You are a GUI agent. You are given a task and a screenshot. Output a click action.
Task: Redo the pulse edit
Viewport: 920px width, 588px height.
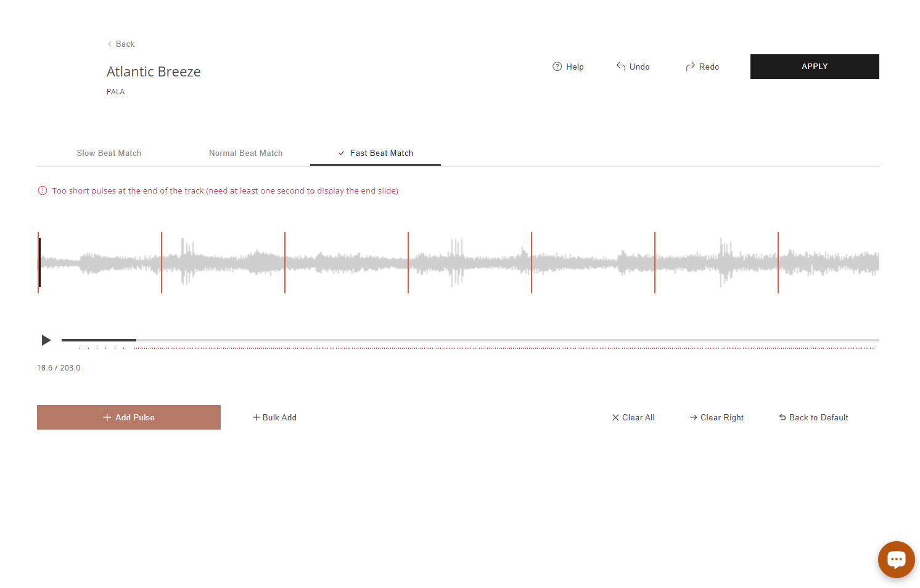coord(702,67)
